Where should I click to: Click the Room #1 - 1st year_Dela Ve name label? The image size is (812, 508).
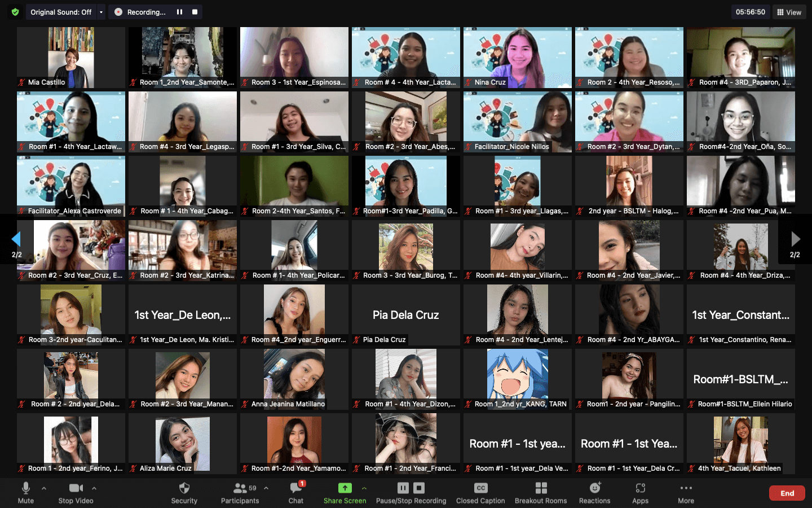pos(522,468)
